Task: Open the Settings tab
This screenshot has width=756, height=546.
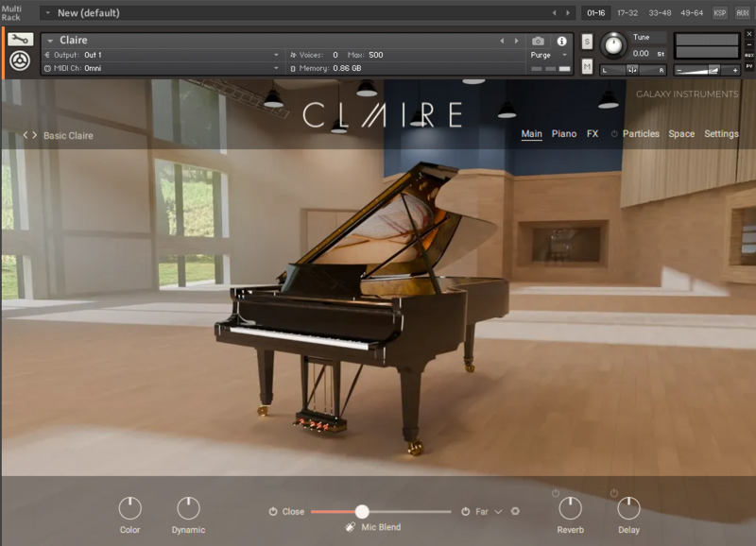Action: coord(721,134)
